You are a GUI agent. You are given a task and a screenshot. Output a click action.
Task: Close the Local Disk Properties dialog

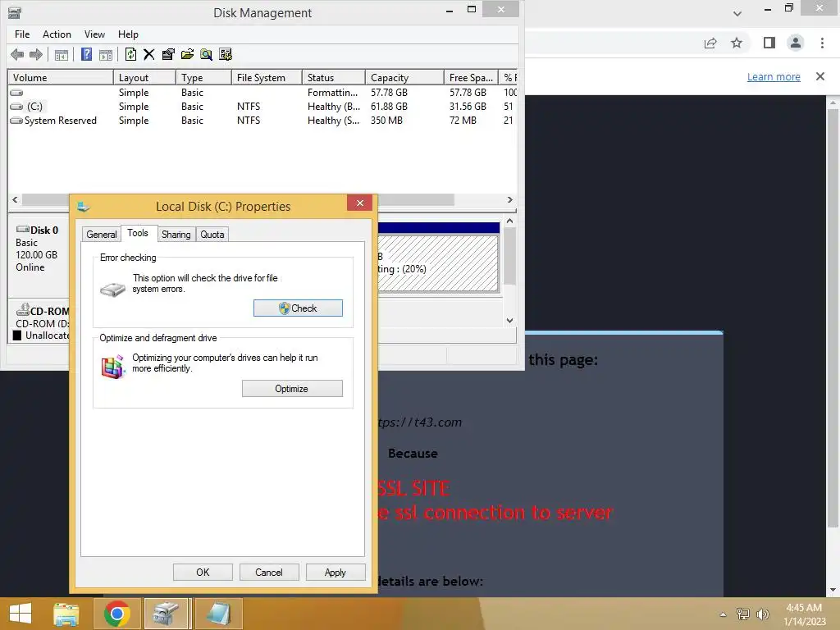(x=360, y=203)
